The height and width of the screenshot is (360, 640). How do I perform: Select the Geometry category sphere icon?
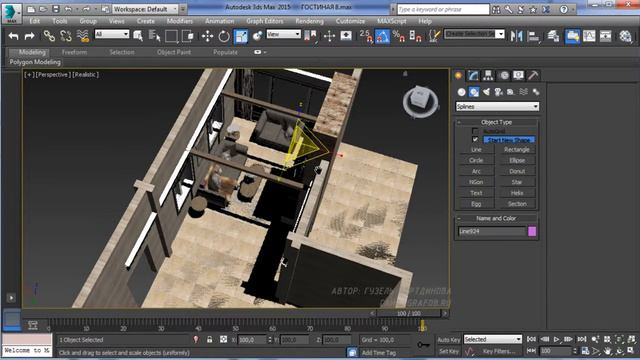click(x=461, y=92)
